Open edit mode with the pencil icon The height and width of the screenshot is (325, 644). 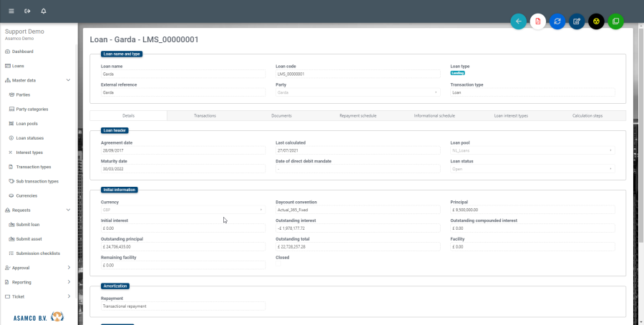click(x=577, y=21)
